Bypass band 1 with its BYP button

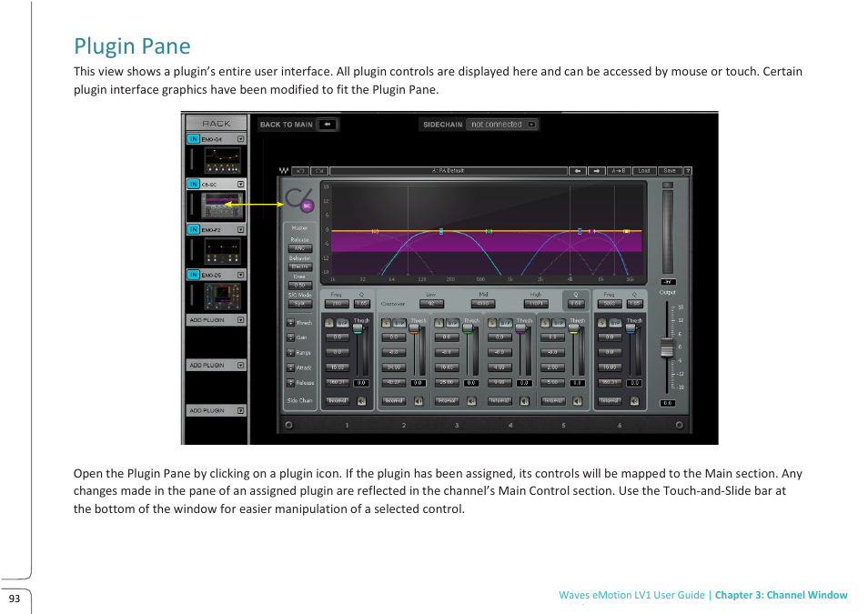[343, 323]
